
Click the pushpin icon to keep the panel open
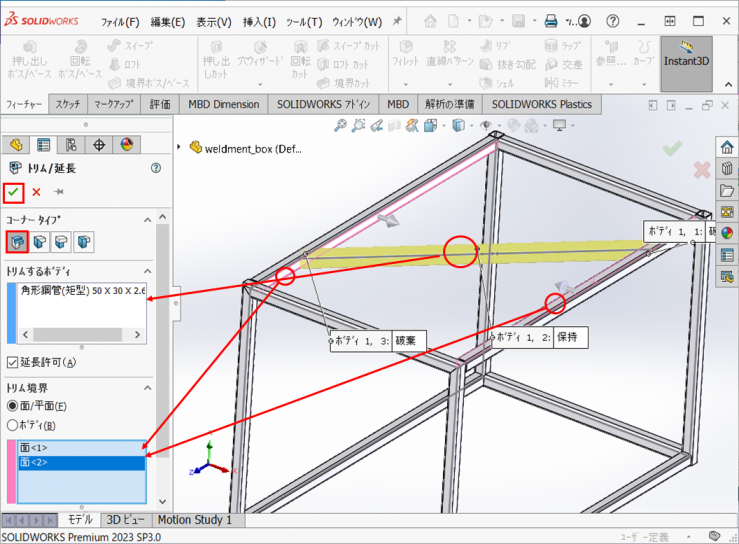60,192
